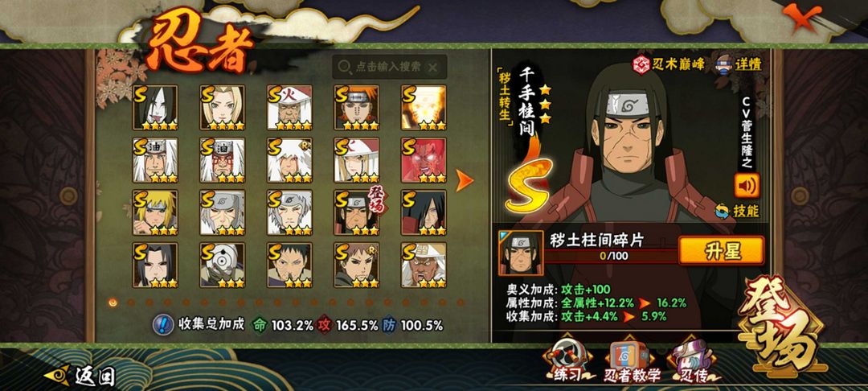Open 详情 details link
This screenshot has width=868, height=391.
coord(749,64)
